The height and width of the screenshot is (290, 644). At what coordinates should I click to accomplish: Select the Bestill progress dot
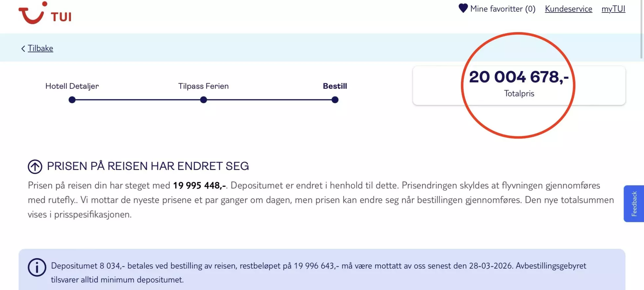coord(335,100)
